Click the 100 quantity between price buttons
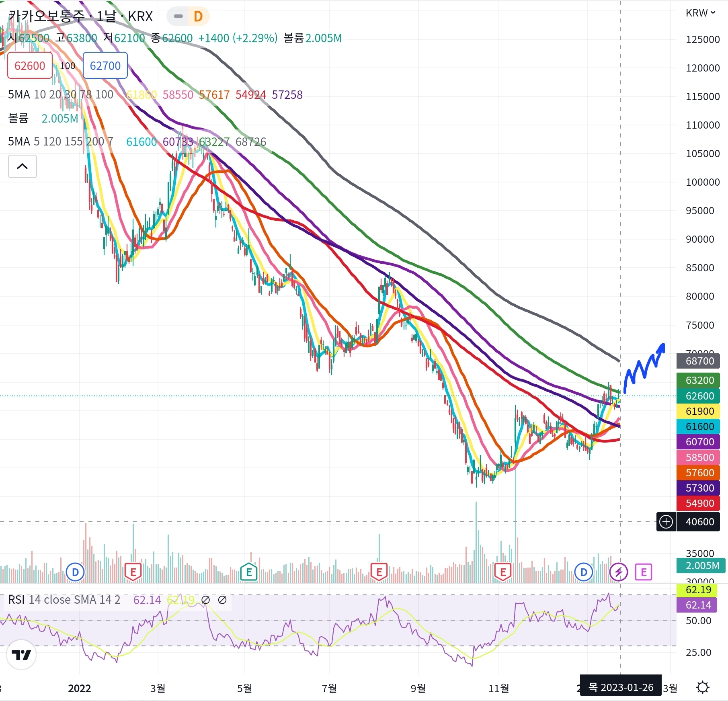This screenshot has width=728, height=701. coord(68,66)
